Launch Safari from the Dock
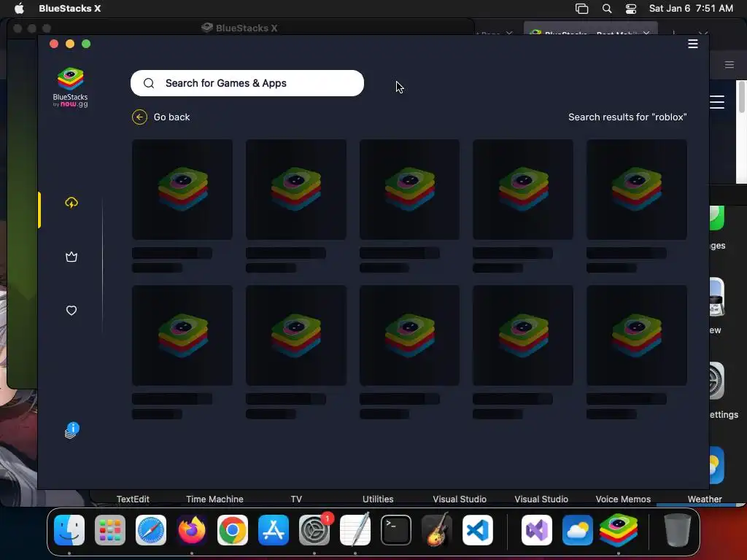This screenshot has height=560, width=747. pos(151,530)
